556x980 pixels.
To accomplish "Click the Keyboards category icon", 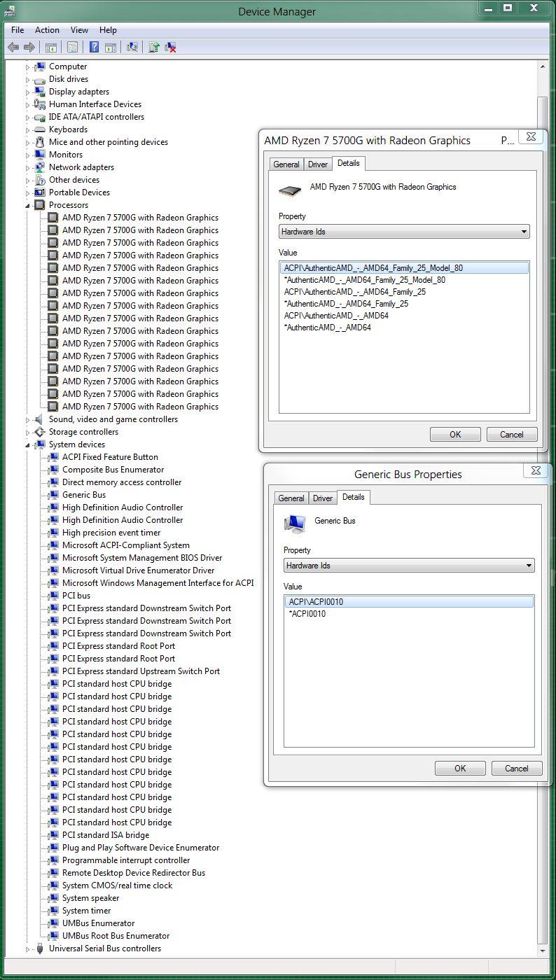I will tap(40, 129).
